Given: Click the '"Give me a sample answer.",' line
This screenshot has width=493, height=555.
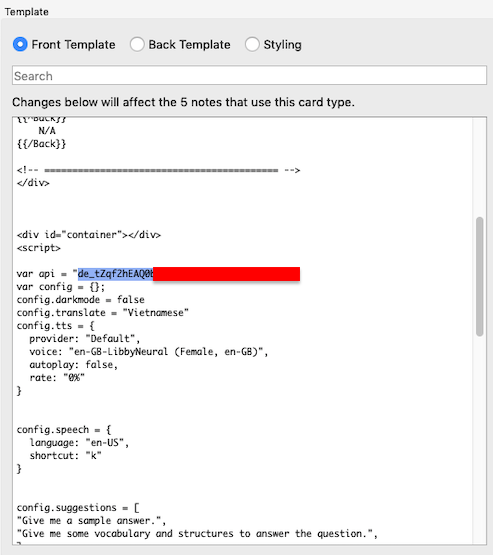Looking at the screenshot, I should 91,521.
